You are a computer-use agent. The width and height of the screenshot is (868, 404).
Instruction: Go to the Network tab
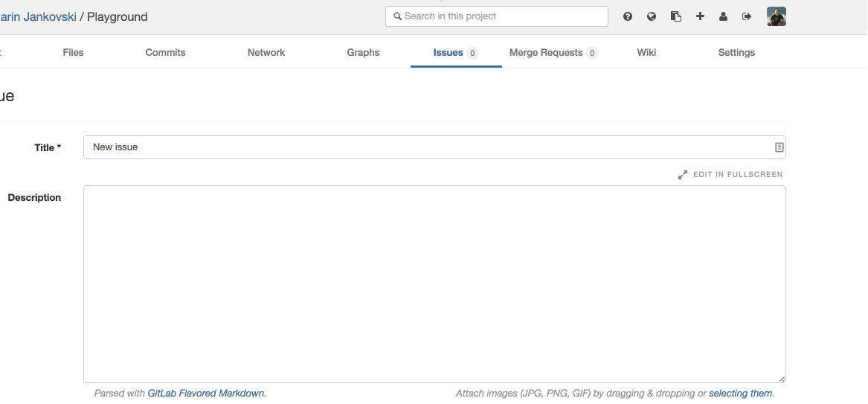266,53
